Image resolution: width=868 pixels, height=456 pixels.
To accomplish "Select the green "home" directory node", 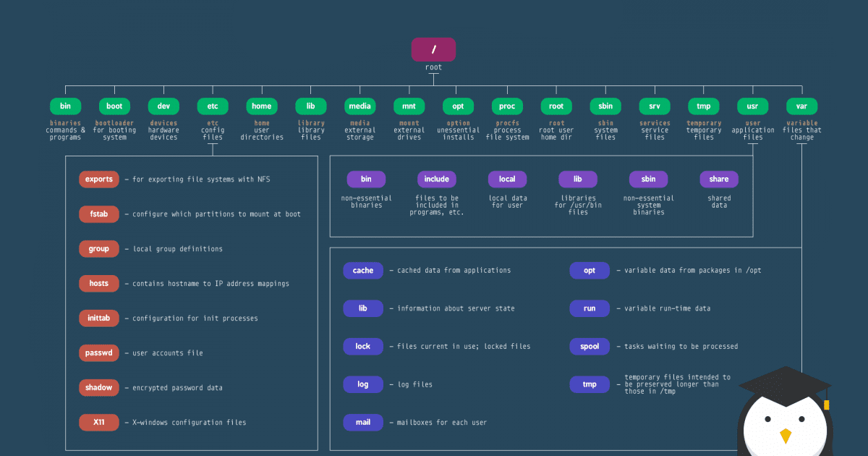I will 262,106.
